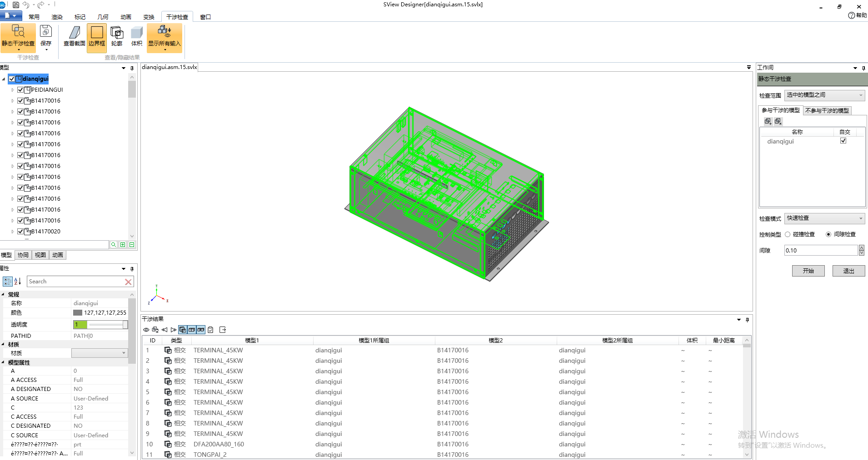Click the green search icon under model tree
Image resolution: width=868 pixels, height=460 pixels.
click(x=114, y=245)
